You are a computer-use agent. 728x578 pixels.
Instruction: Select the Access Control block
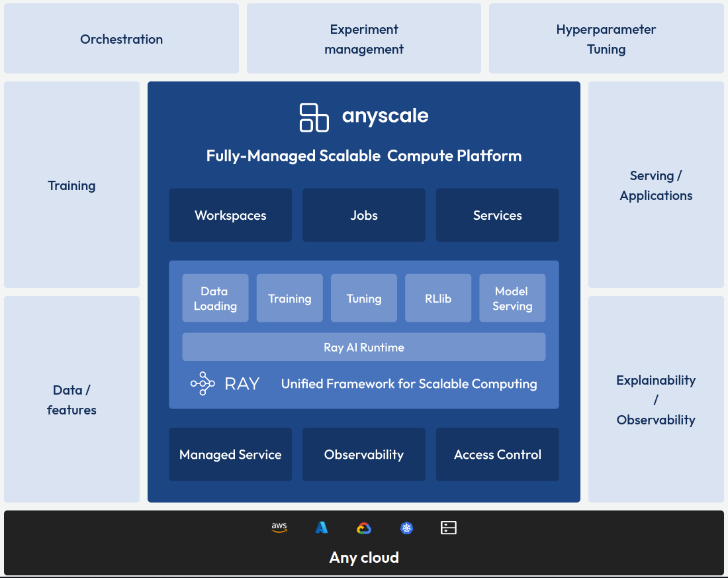[497, 454]
